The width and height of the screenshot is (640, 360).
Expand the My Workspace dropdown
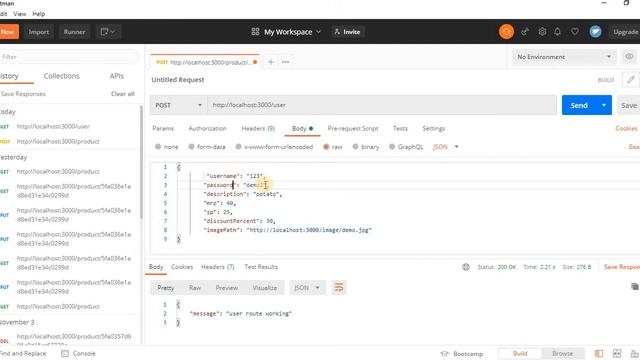pos(287,32)
